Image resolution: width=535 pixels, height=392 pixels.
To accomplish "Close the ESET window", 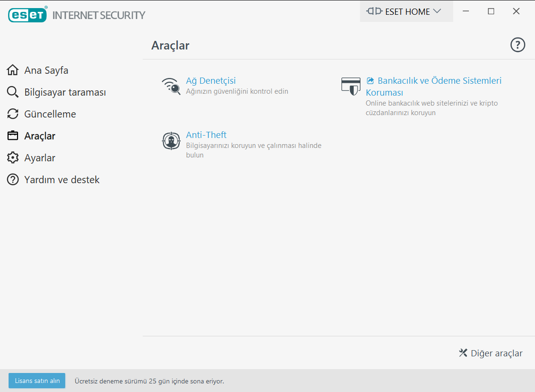I will coord(516,11).
